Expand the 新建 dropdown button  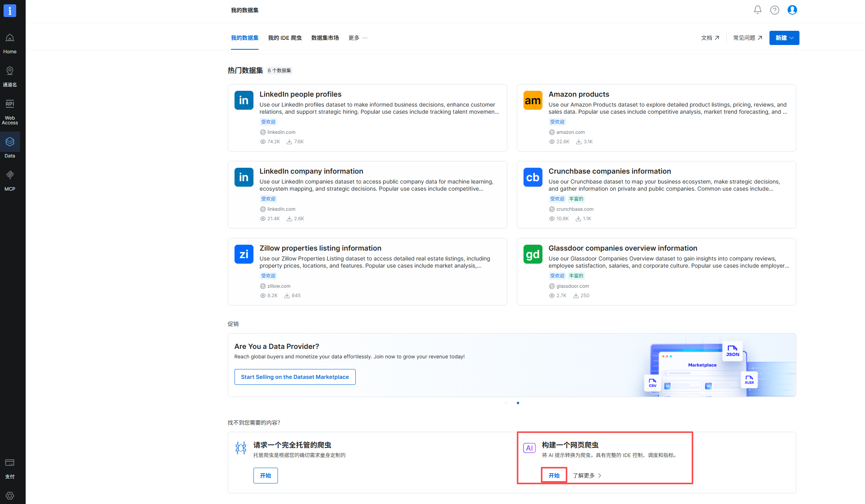tap(784, 38)
